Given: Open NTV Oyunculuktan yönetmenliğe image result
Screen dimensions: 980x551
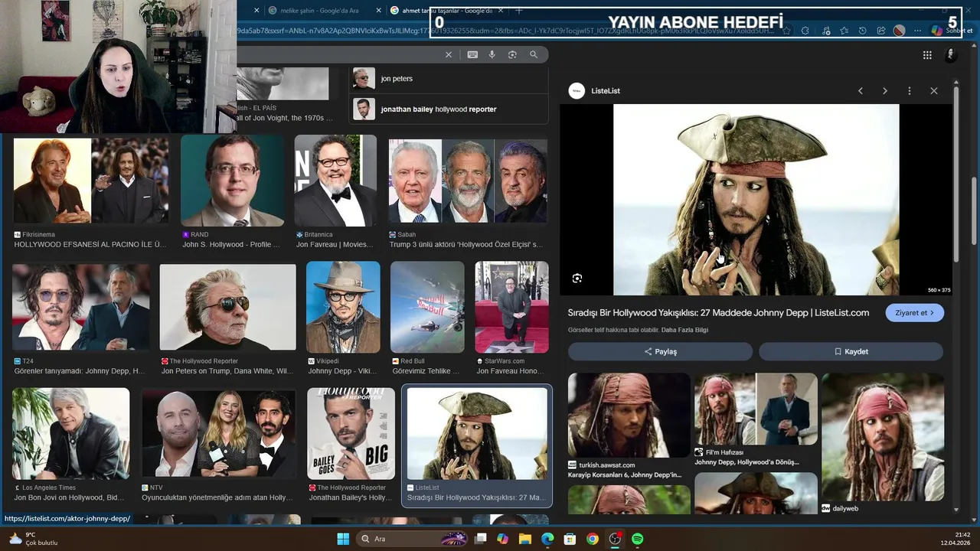Looking at the screenshot, I should pyautogui.click(x=219, y=433).
